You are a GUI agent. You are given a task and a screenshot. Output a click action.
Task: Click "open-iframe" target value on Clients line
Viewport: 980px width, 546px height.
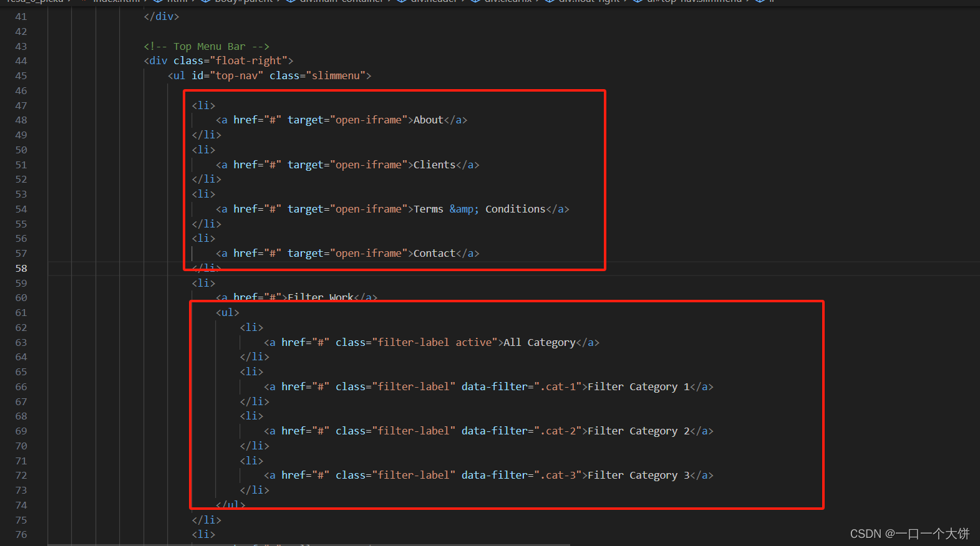tap(369, 165)
